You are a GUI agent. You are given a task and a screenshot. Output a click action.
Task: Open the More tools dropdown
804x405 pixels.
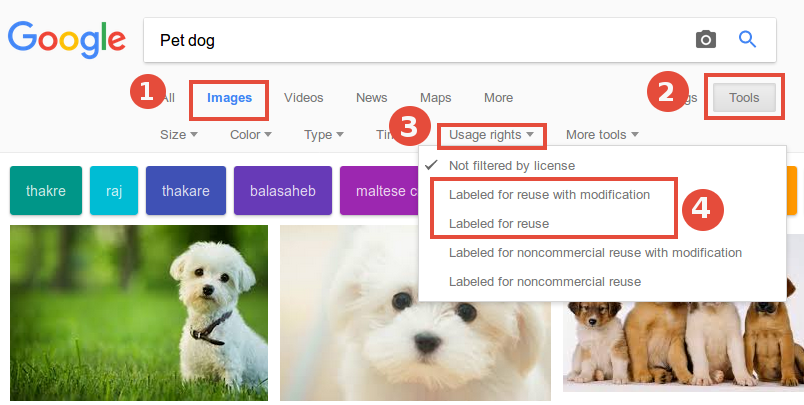tap(602, 134)
